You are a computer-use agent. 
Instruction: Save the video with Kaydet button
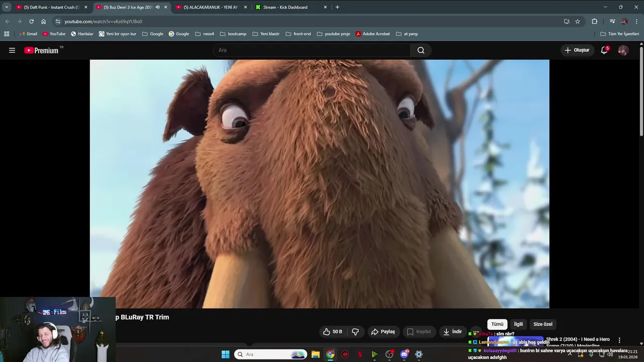pyautogui.click(x=419, y=332)
